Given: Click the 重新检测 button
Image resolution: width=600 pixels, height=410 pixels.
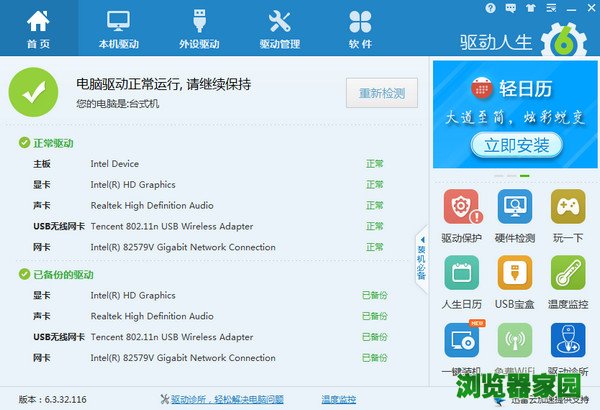Looking at the screenshot, I should click(382, 94).
